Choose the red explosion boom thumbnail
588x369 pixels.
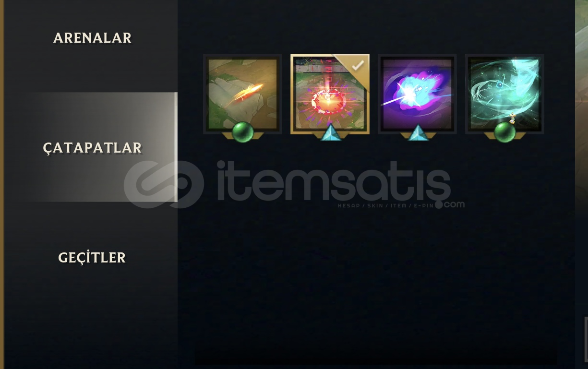(330, 94)
